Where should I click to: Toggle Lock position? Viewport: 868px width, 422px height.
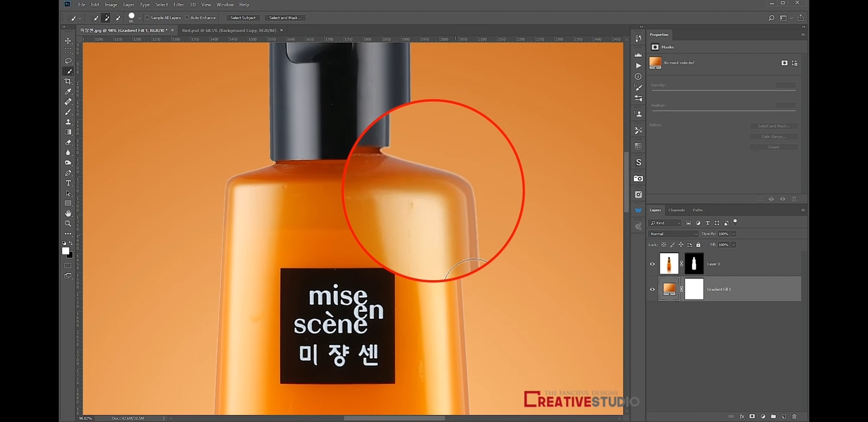(x=681, y=244)
